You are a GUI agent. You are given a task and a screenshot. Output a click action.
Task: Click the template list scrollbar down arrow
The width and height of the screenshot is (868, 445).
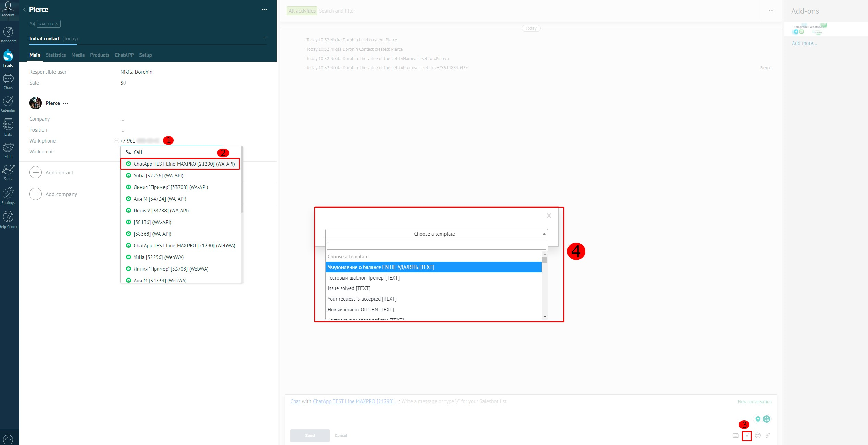pos(545,317)
